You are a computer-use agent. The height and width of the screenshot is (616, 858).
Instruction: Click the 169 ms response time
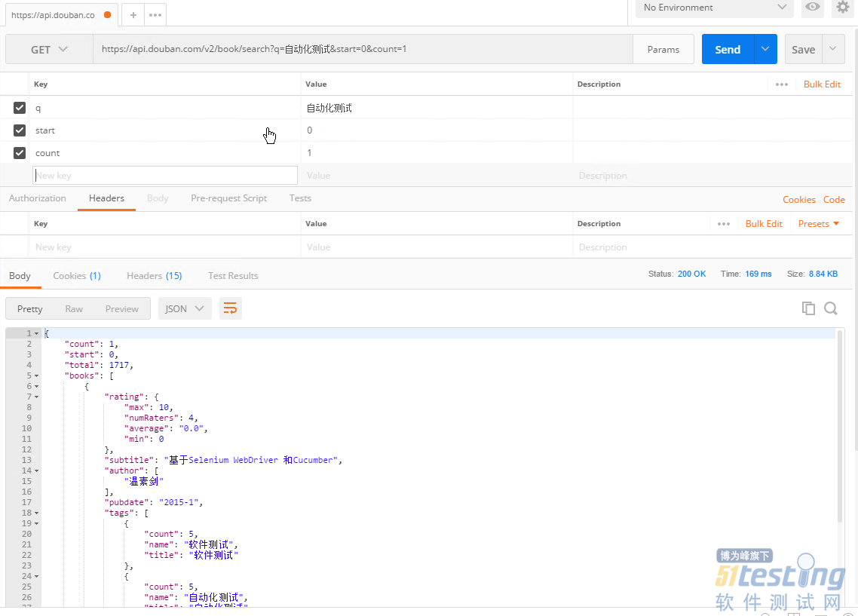[x=758, y=274]
